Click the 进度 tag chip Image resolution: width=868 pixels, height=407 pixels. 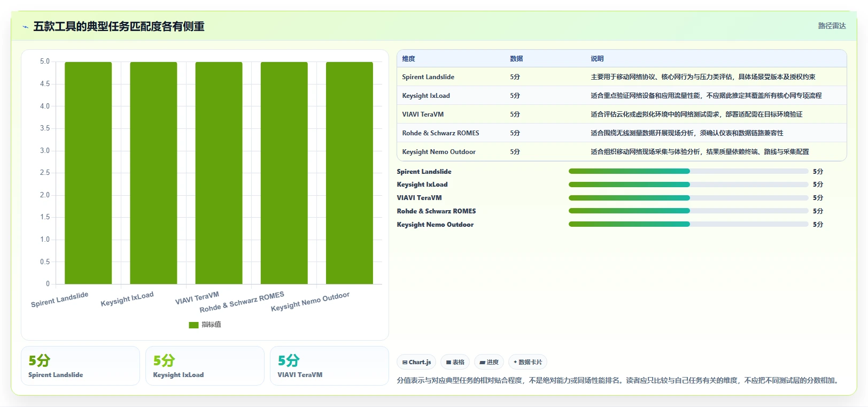point(489,362)
